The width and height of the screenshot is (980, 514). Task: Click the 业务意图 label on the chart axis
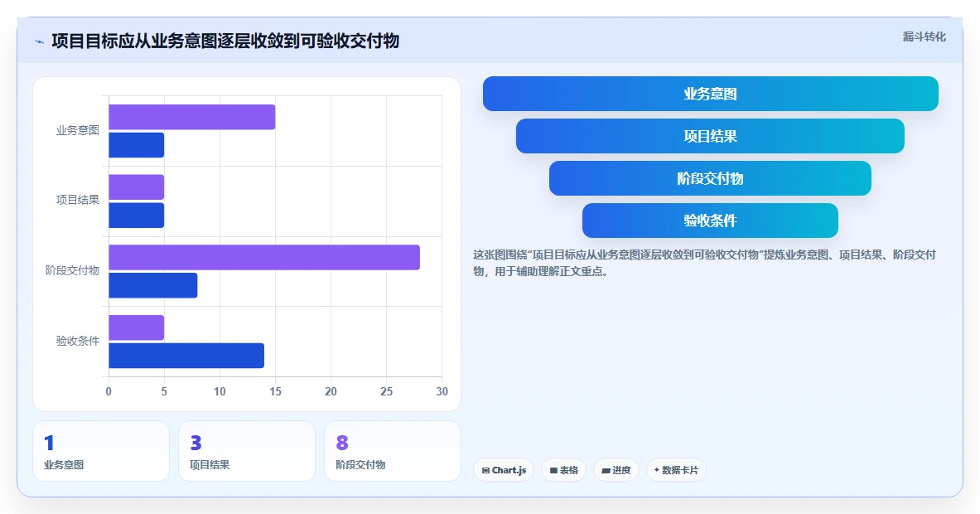point(78,130)
